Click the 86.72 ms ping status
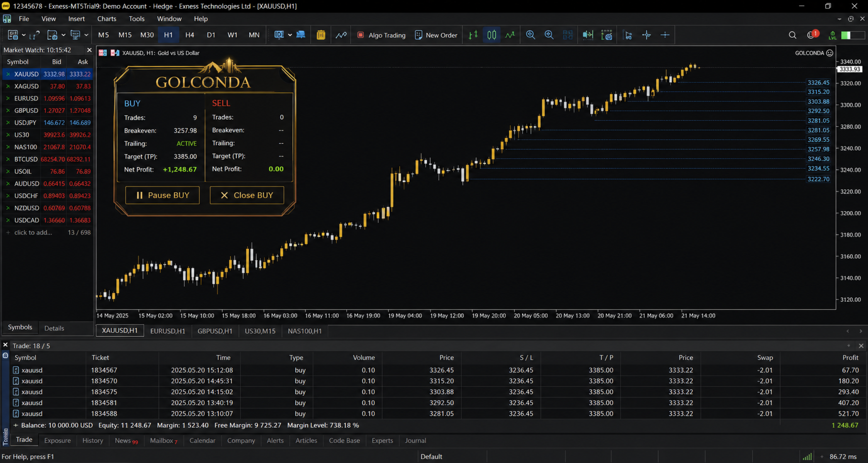 pos(843,456)
